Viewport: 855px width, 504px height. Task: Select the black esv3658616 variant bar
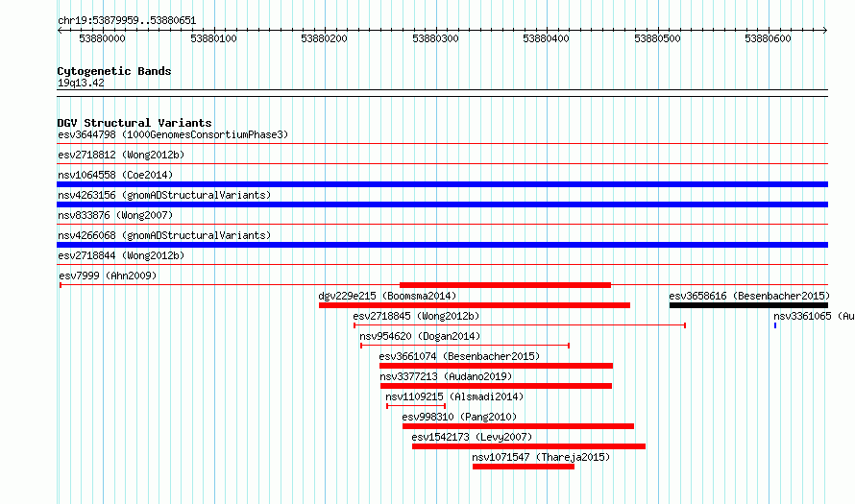pyautogui.click(x=748, y=305)
